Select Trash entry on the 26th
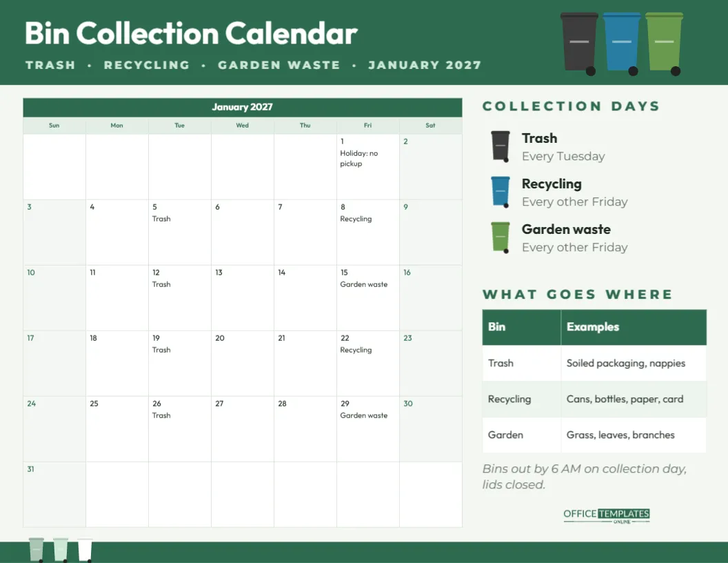 (161, 415)
